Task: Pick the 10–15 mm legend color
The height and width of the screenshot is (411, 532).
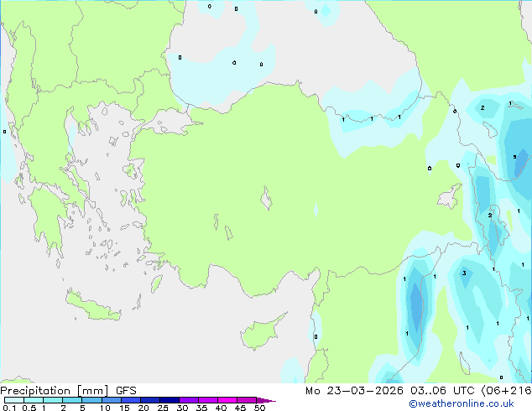Action: coord(111,400)
